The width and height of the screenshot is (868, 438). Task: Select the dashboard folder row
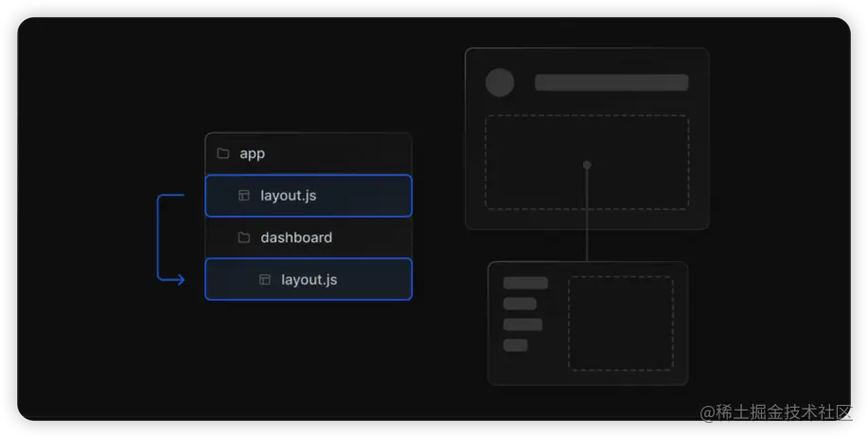(309, 237)
